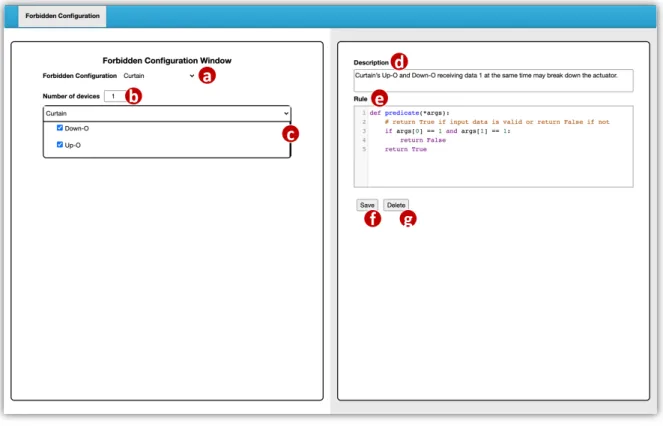Screen dimensions: 663x426
Task: Expand the Curtain device select box
Action: tap(167, 113)
